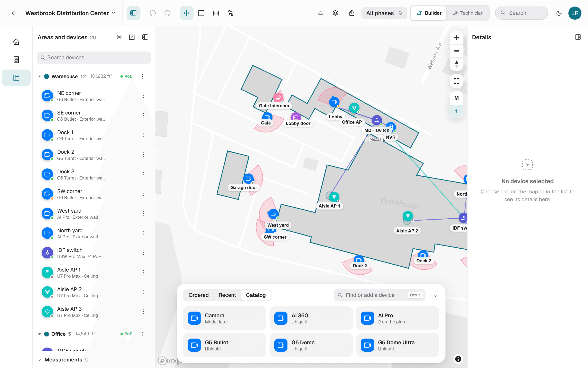Click the top Search field
The image size is (588, 368).
(x=521, y=13)
